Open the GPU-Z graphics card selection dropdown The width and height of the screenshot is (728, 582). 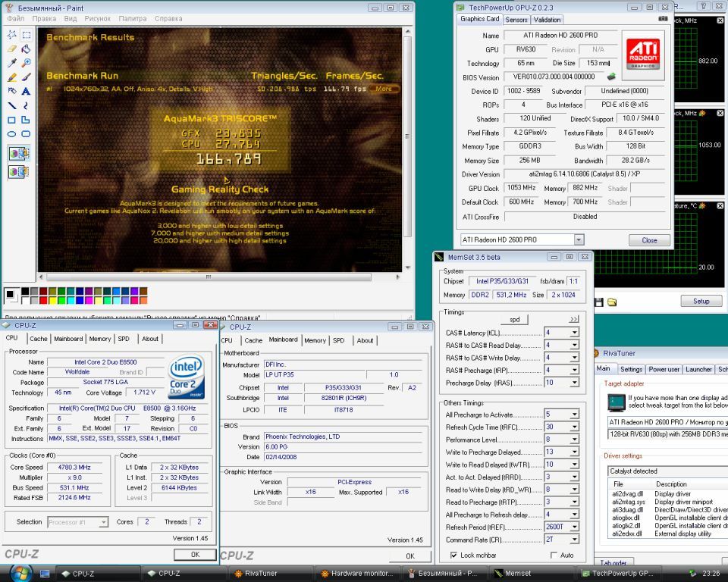click(579, 240)
